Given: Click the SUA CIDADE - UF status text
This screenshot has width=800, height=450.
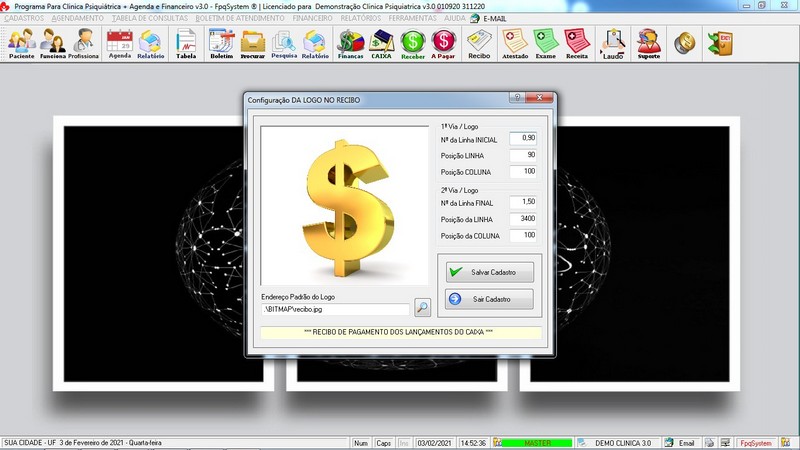Looking at the screenshot, I should [82, 443].
